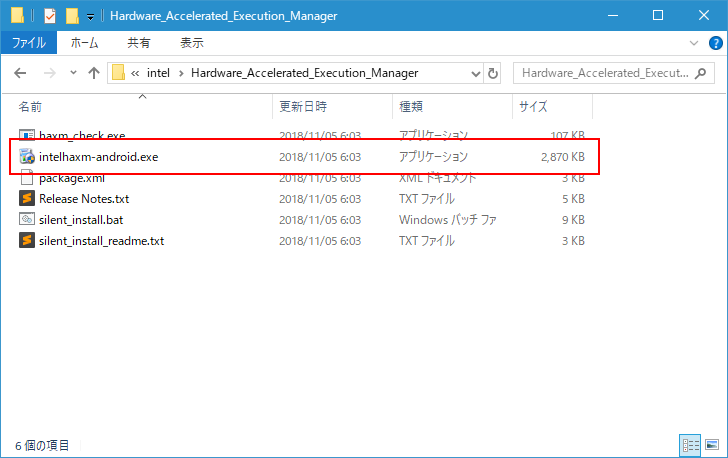Viewport: 728px width, 458px height.
Task: Click the silent_install_readme.txt file icon
Action: tap(27, 241)
